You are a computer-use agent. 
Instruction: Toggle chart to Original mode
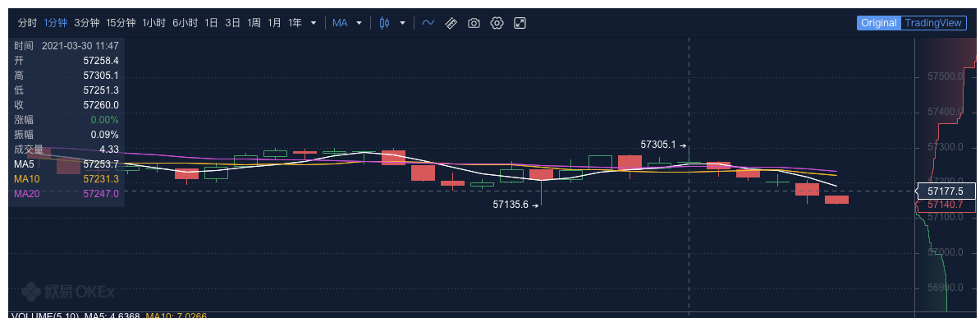pyautogui.click(x=879, y=23)
